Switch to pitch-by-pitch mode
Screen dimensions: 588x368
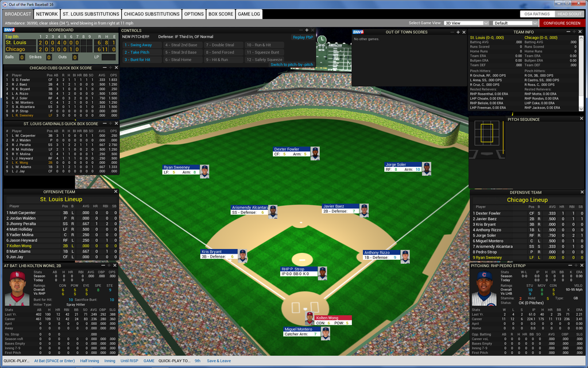(292, 64)
